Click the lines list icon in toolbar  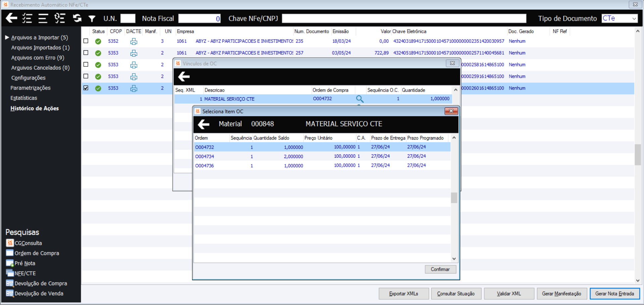(43, 18)
